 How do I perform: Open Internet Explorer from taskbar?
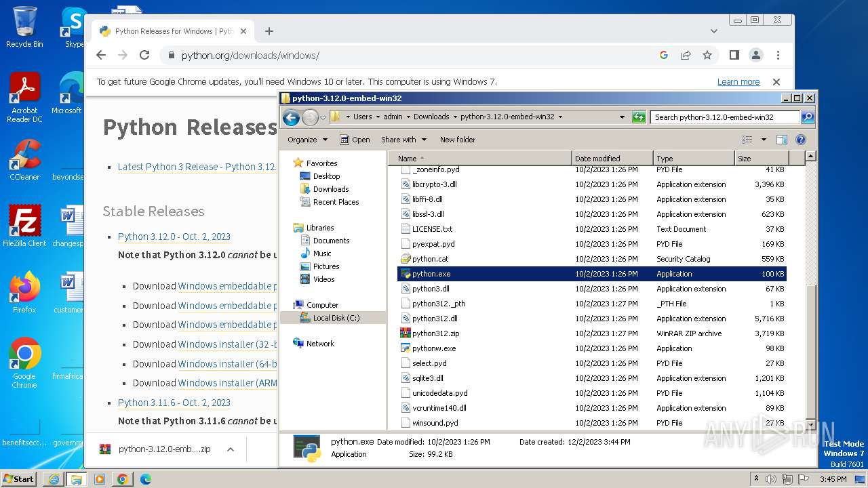point(54,479)
